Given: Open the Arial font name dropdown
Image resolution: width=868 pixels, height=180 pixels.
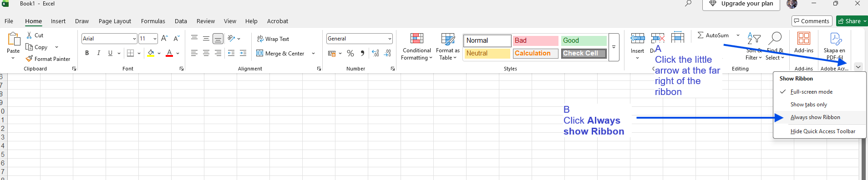Looking at the screenshot, I should coord(134,39).
